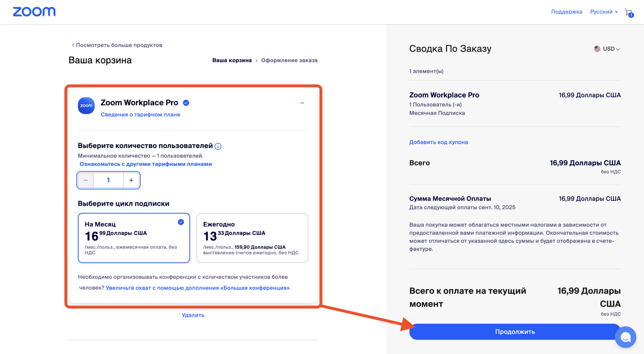Select the На Месяц monthly billing cycle
The height and width of the screenshot is (354, 644).
point(134,238)
